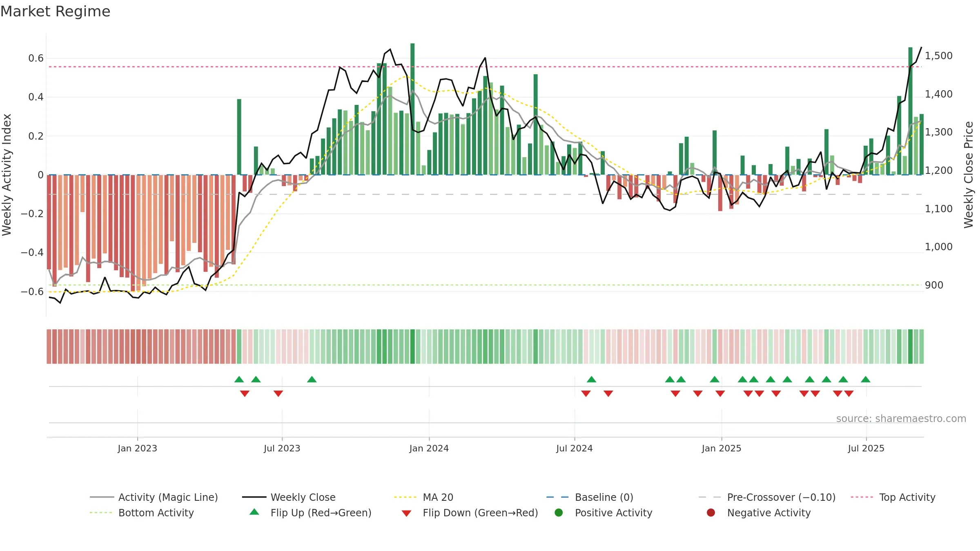
Task: Click the 900 price axis tick label
Action: [934, 285]
